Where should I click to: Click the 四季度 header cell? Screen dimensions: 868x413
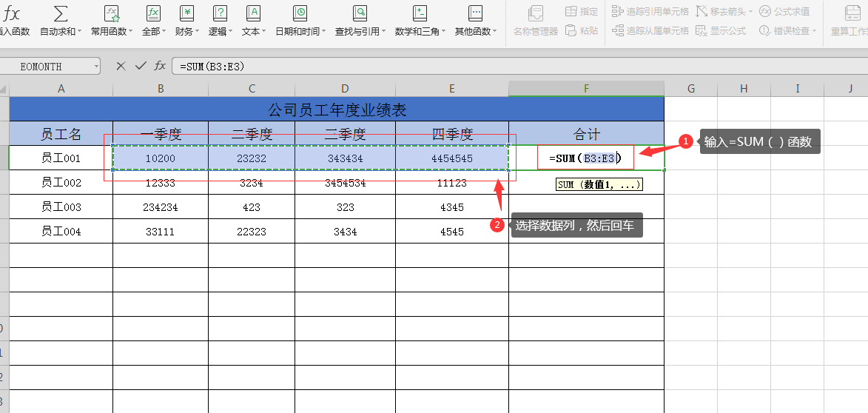click(452, 133)
